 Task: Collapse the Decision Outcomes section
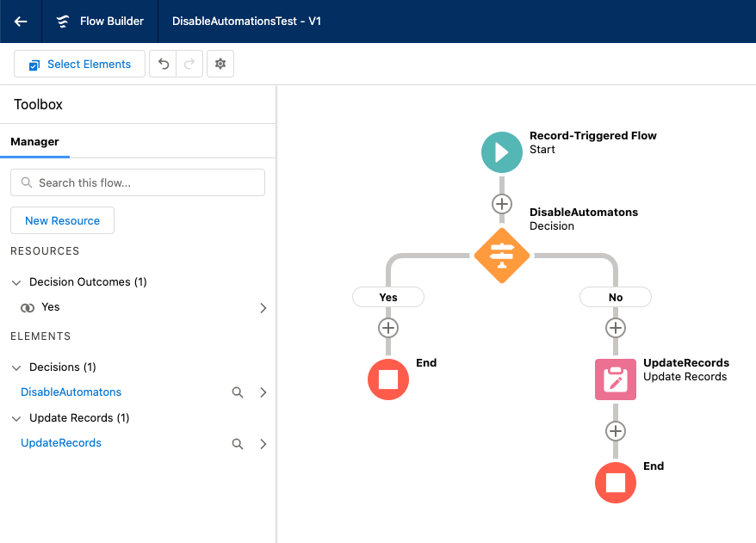tap(17, 282)
